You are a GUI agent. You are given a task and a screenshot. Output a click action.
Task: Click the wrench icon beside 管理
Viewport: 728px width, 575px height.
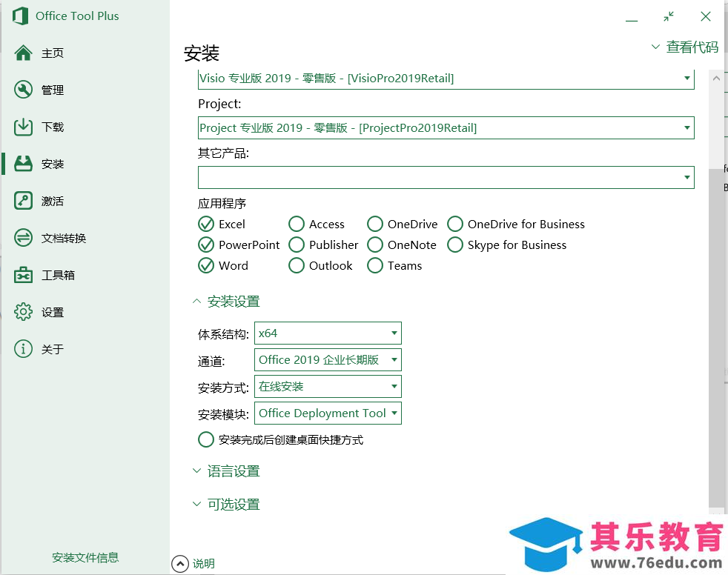[x=23, y=90]
